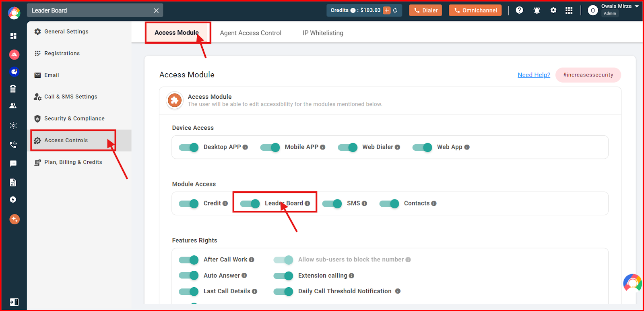Toggle the Mobile APP switch

point(270,147)
